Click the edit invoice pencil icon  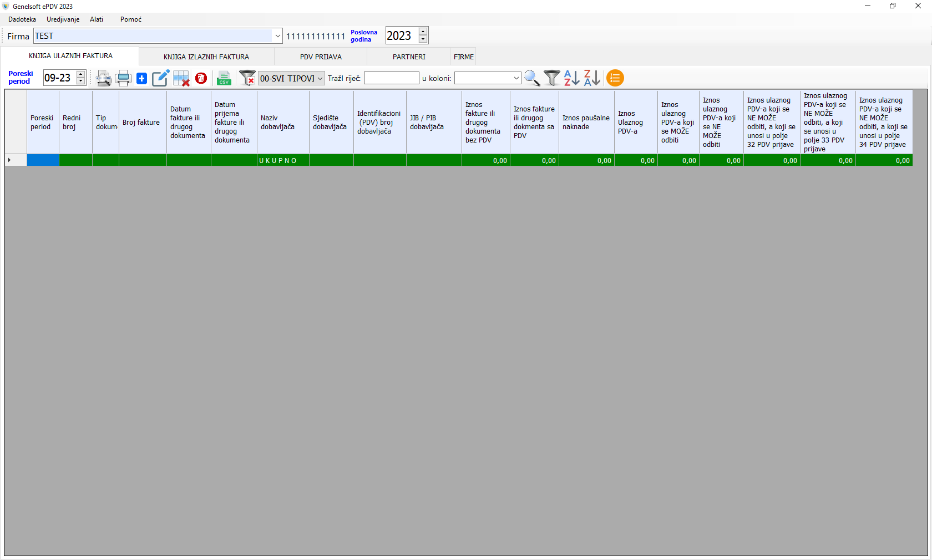[160, 78]
